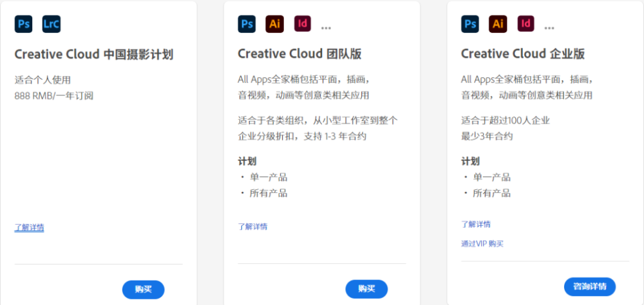Select the Creative Cloud 团队版 heading
The image size is (644, 305).
300,54
